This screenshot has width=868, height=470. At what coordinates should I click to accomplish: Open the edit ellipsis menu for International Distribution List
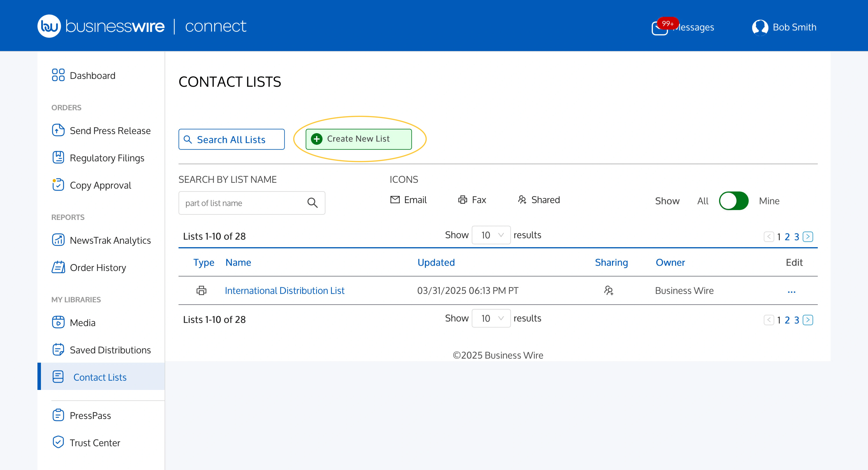pyautogui.click(x=792, y=292)
